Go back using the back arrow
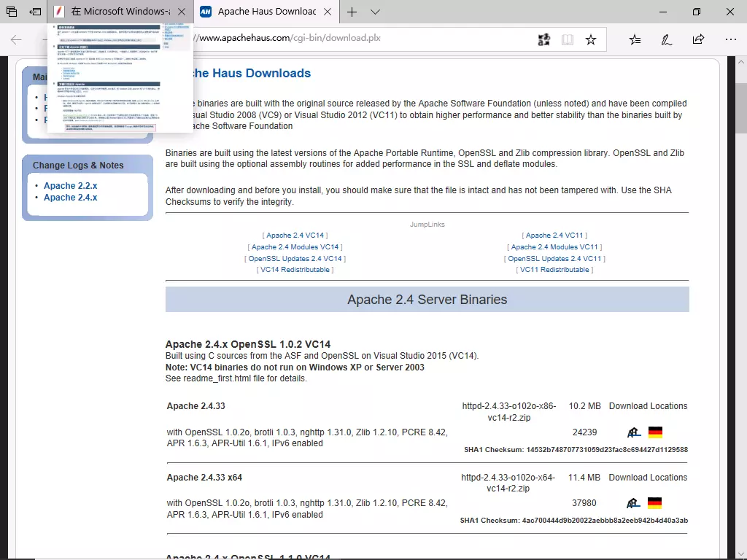747x560 pixels. click(x=16, y=39)
